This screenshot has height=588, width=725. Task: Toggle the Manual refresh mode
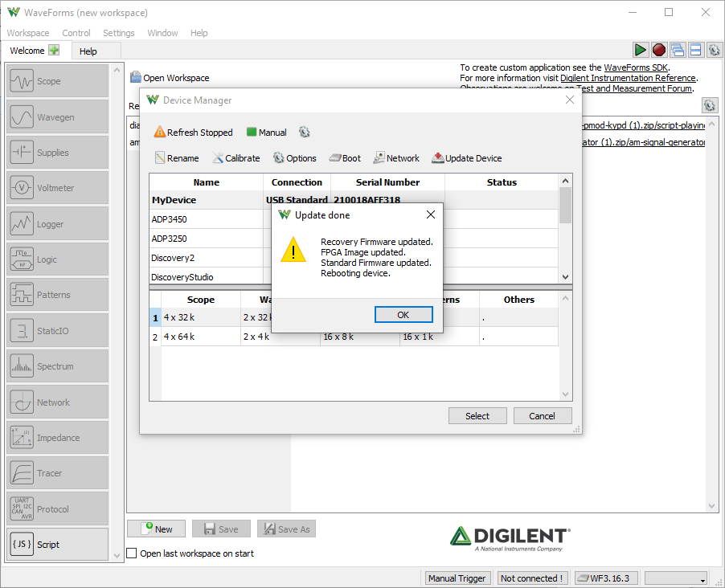267,133
